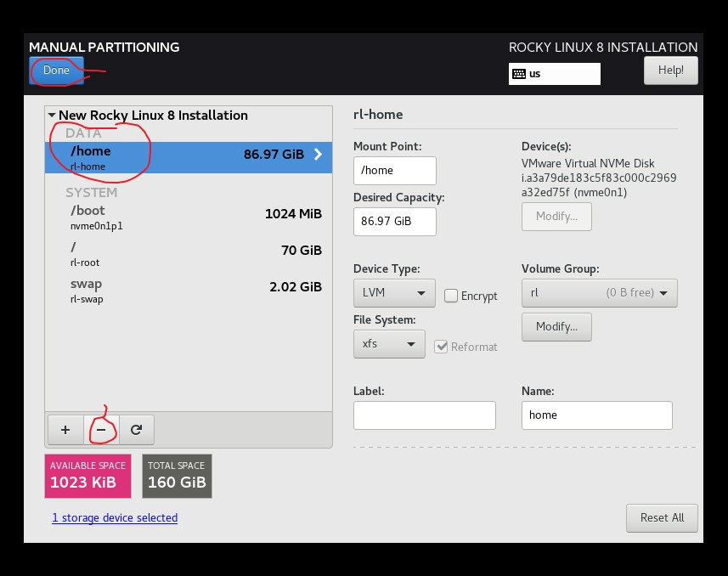Click the SYSTEM group heading
This screenshot has width=728, height=576.
pyautogui.click(x=92, y=192)
